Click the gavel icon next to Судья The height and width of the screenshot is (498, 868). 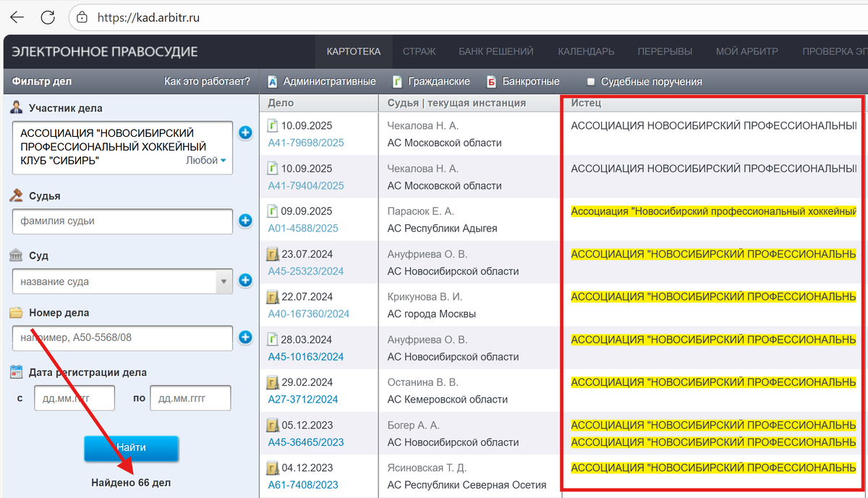click(17, 195)
